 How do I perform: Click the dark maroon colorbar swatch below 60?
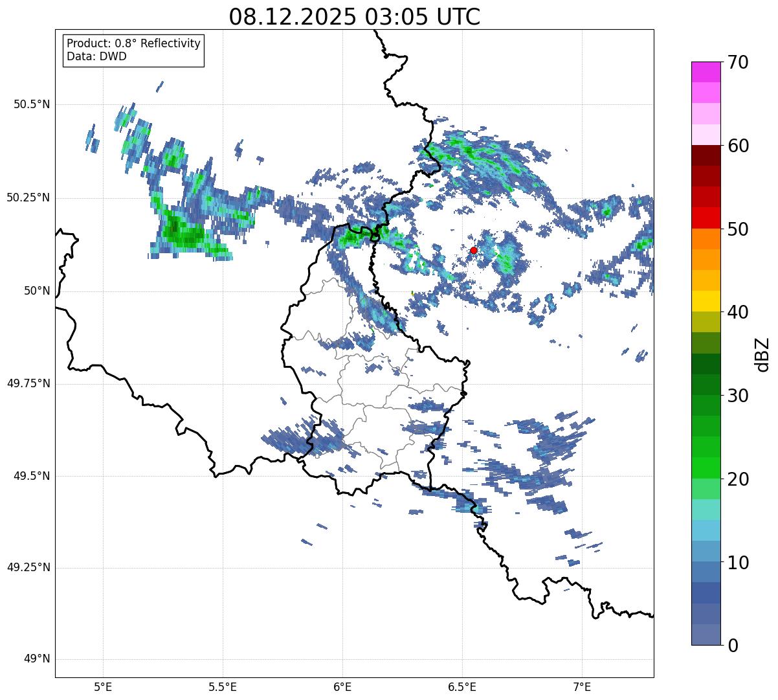pyautogui.click(x=706, y=155)
